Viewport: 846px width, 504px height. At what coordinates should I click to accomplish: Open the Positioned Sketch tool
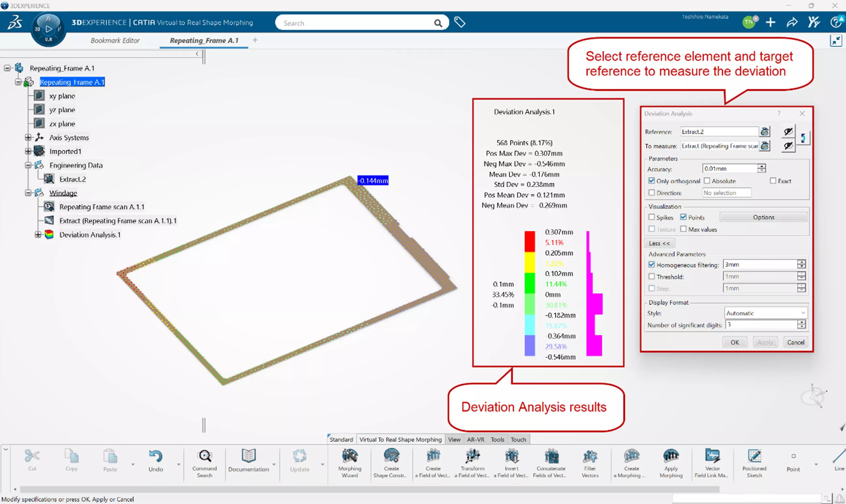click(754, 456)
